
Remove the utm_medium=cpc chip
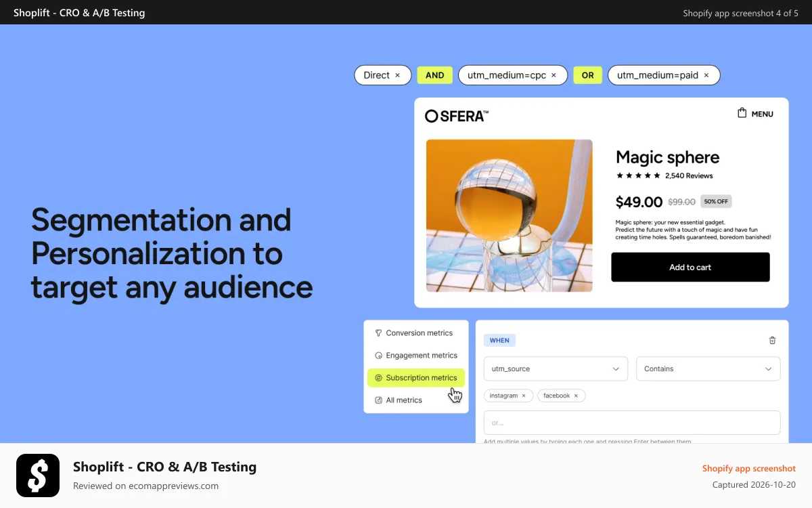point(554,75)
